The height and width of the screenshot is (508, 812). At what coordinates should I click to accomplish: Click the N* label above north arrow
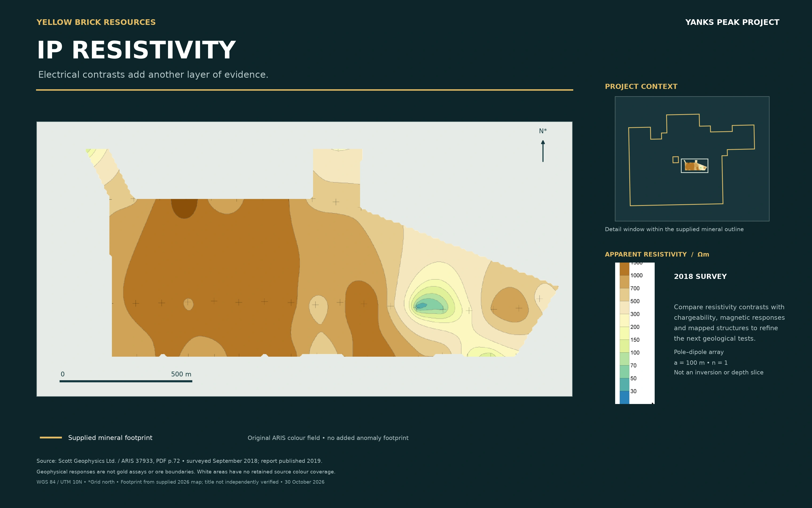pyautogui.click(x=543, y=131)
